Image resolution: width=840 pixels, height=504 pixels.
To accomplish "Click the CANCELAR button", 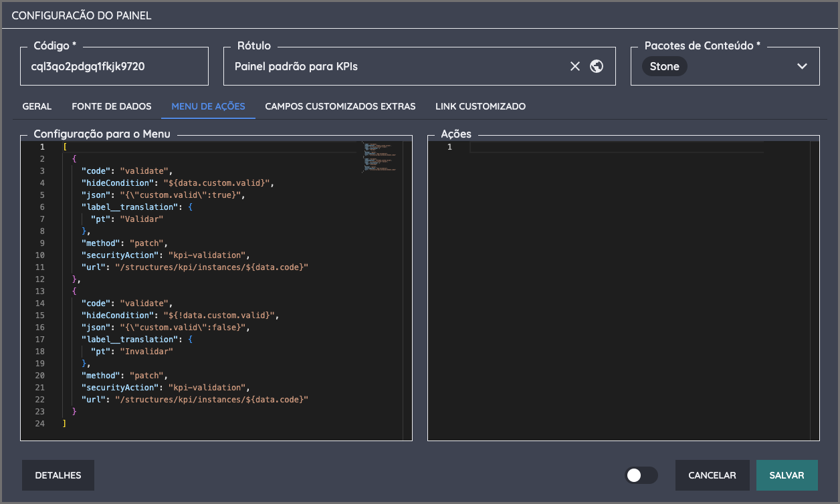I will [712, 475].
